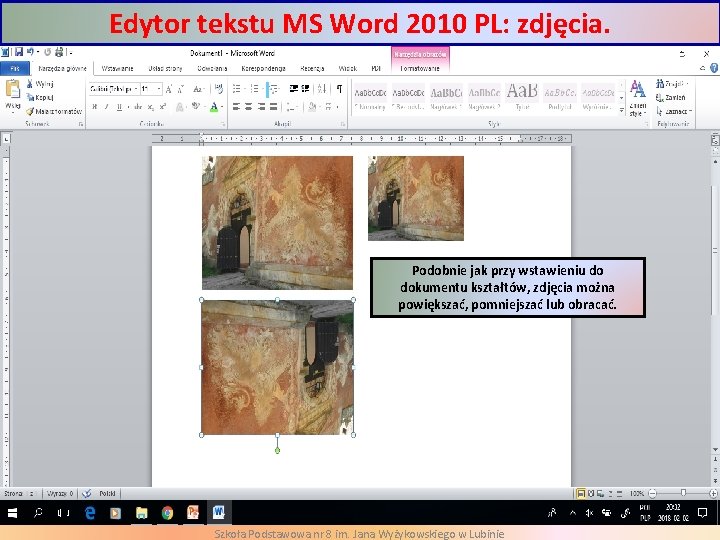Click the Redo icon in quick access toolbar
This screenshot has width=720, height=540.
tap(47, 52)
